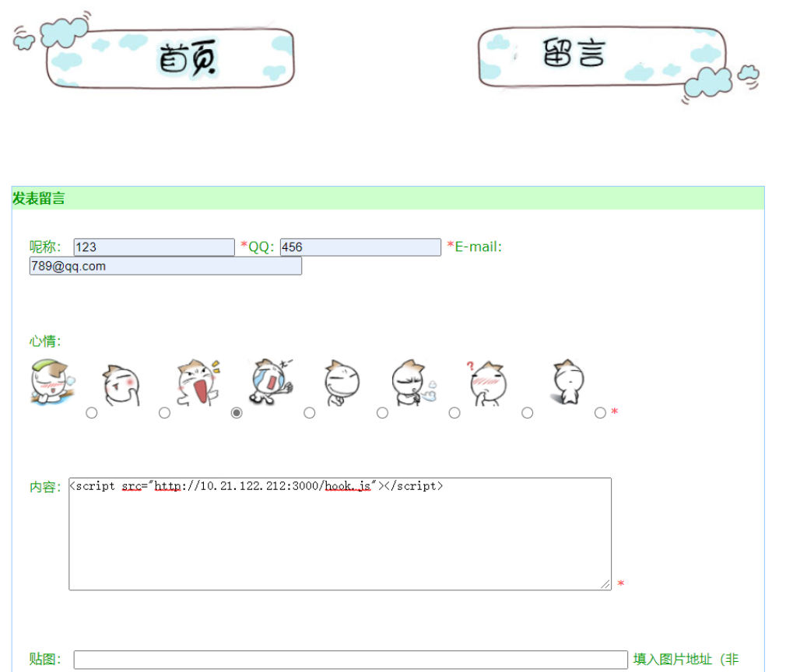786x672 pixels.
Task: Click the green-hat bathing cat emoticon
Action: click(53, 381)
